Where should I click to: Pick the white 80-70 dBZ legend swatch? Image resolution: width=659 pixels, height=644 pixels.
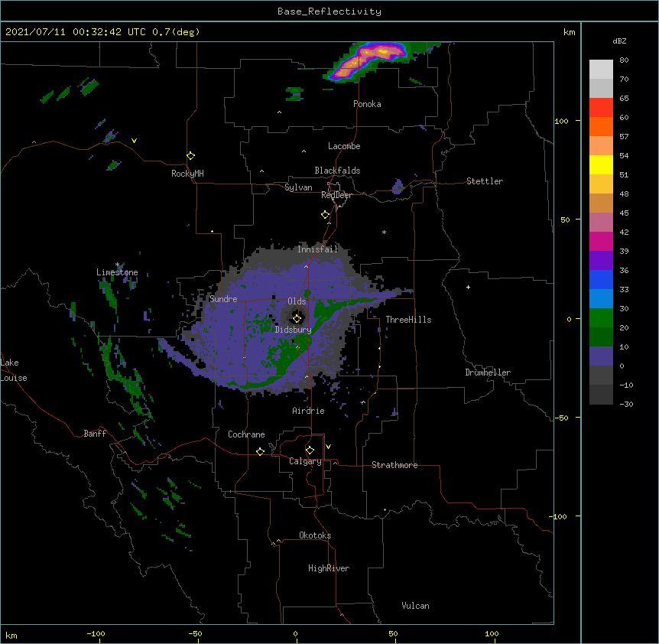[x=601, y=70]
